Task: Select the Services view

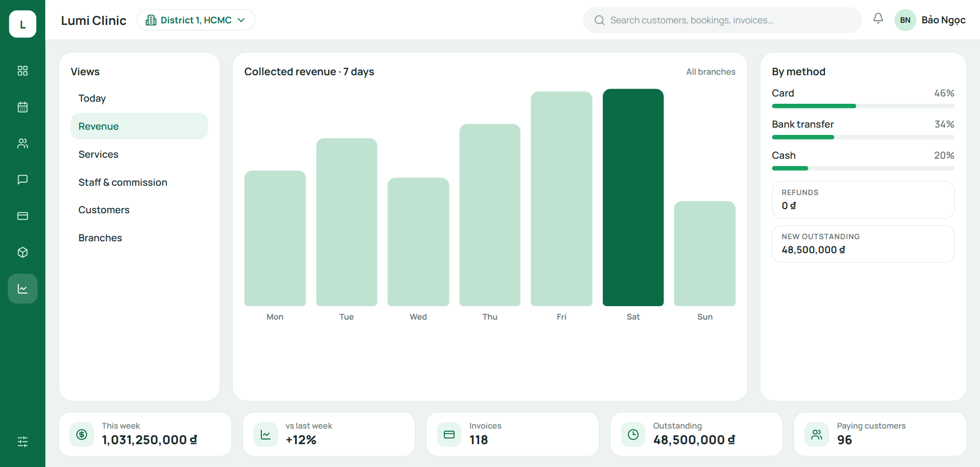Action: (x=139, y=154)
